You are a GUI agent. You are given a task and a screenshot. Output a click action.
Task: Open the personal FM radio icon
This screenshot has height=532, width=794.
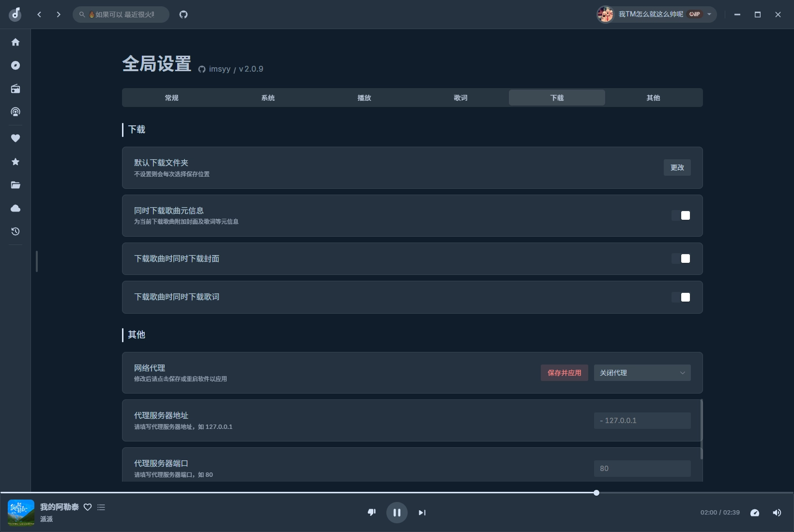[x=15, y=89]
